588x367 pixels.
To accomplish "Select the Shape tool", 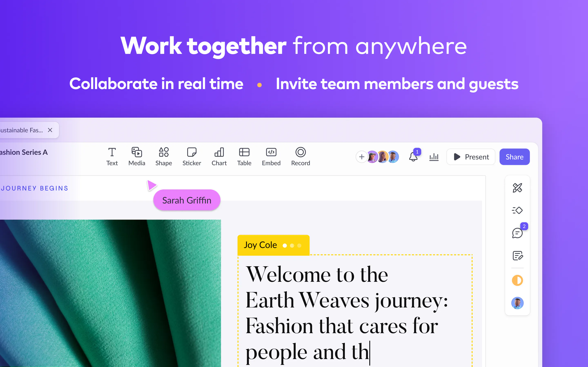I will coord(163,156).
